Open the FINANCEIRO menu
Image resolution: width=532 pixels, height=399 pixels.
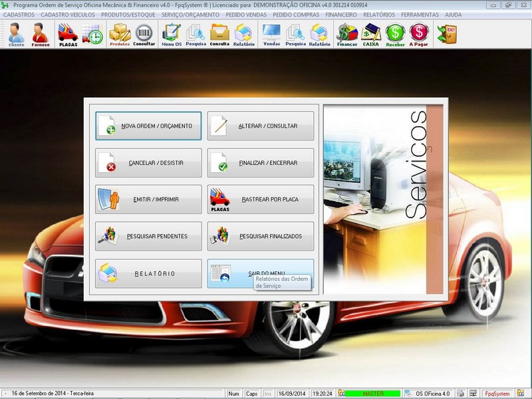(x=341, y=14)
